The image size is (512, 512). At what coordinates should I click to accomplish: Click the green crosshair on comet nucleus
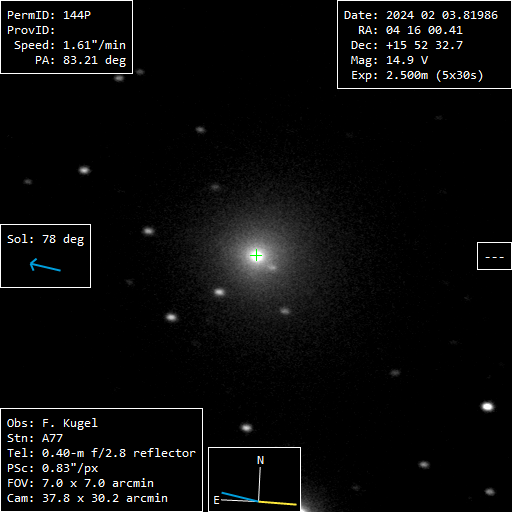pyautogui.click(x=256, y=256)
